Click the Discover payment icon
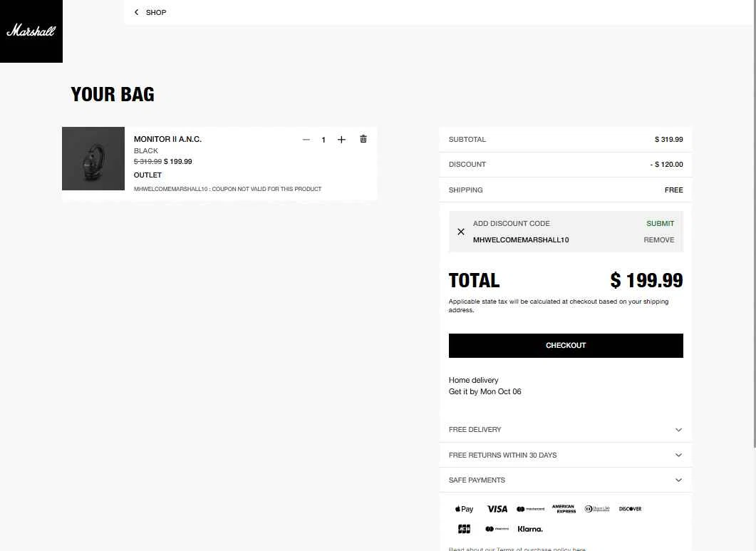This screenshot has width=756, height=551. (x=630, y=509)
